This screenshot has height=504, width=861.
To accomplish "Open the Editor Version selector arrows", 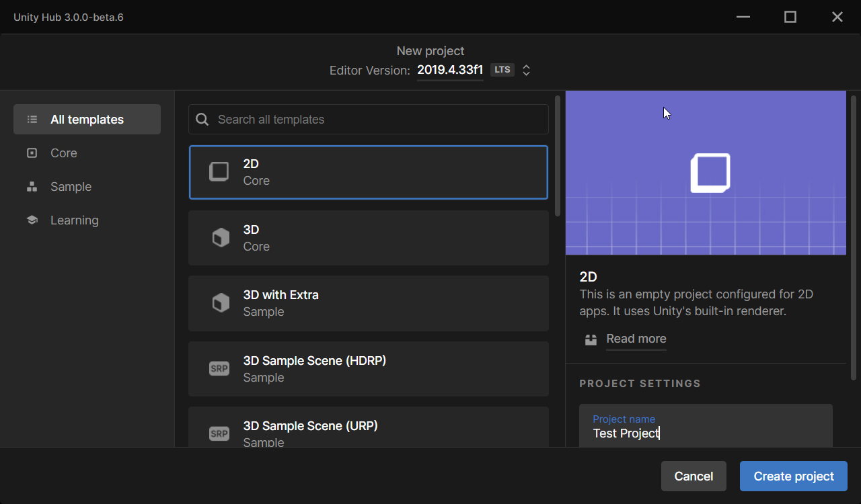I will pyautogui.click(x=527, y=70).
